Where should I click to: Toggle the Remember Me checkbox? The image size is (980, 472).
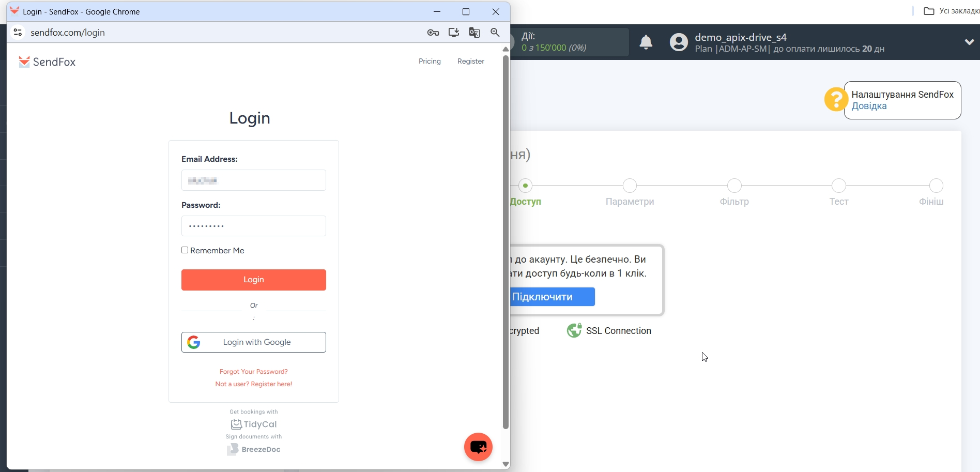(185, 250)
